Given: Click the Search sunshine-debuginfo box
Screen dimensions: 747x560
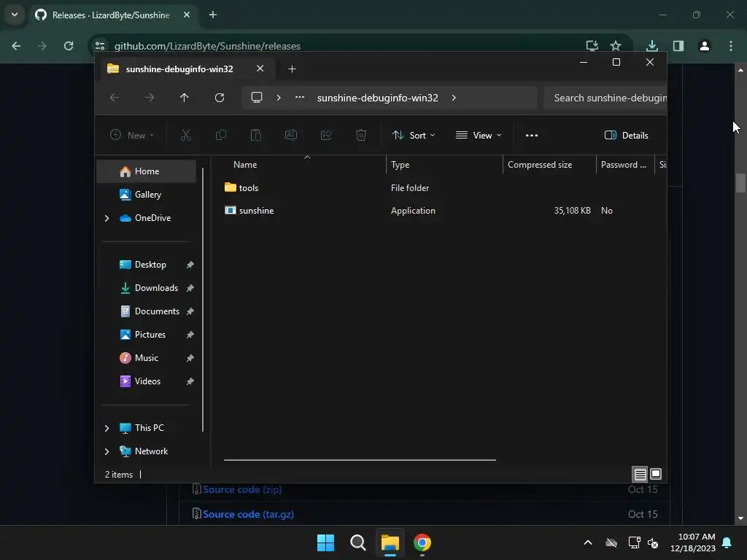Looking at the screenshot, I should pos(605,98).
